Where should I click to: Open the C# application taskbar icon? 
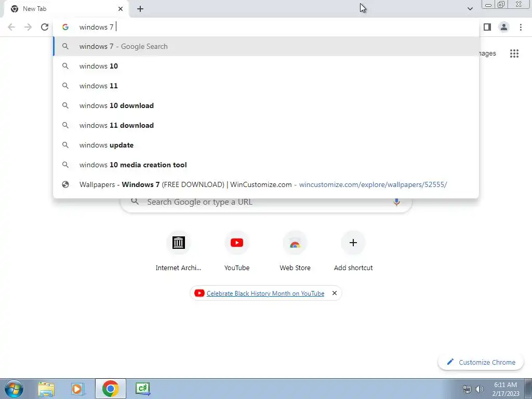(x=142, y=389)
